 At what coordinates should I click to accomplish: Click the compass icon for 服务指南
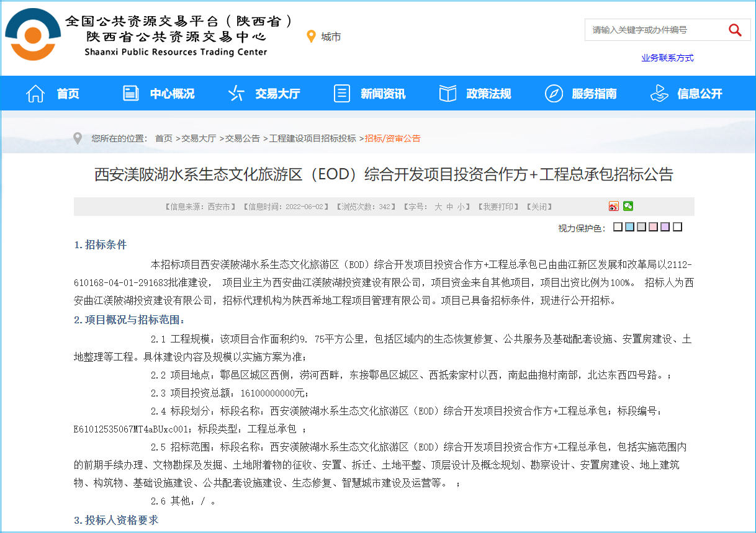tap(554, 94)
